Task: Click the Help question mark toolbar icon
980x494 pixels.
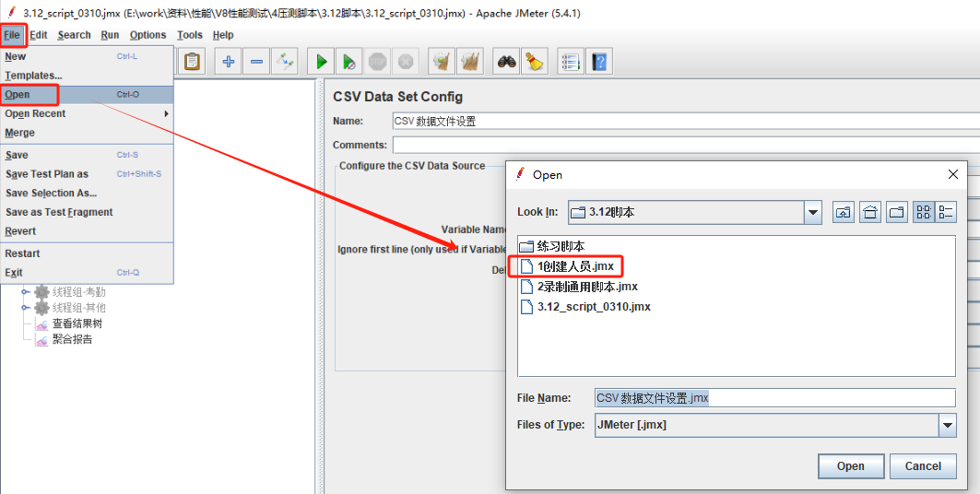Action: pos(599,62)
